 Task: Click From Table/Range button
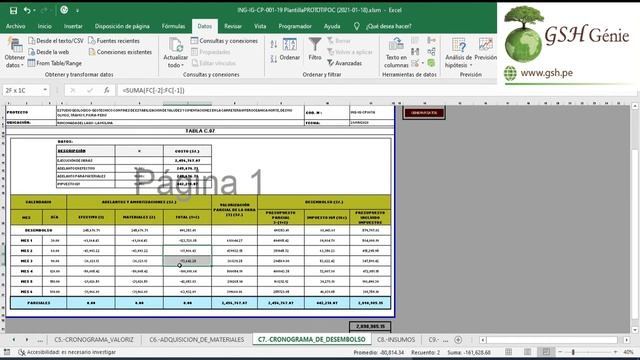pyautogui.click(x=55, y=63)
